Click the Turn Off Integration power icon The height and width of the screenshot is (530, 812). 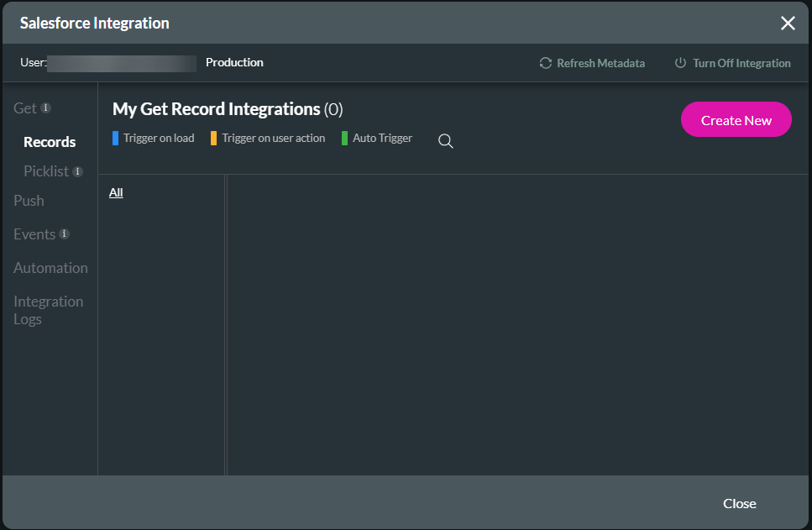tap(680, 63)
